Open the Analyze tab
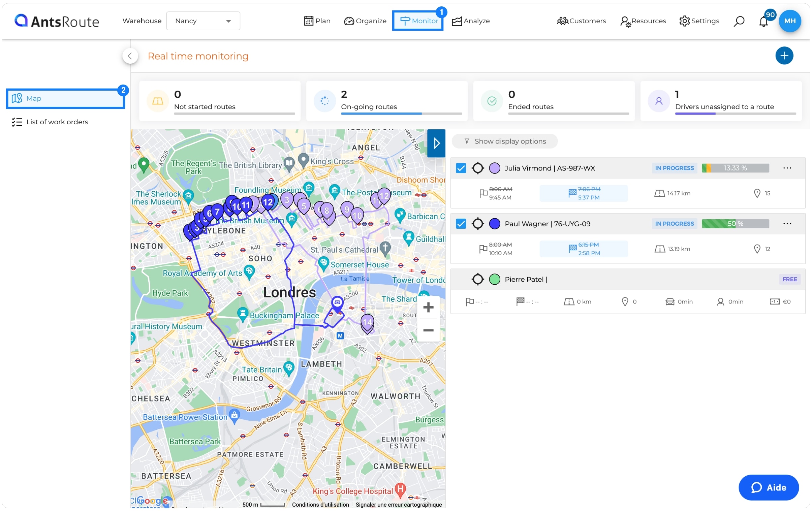Screen dimensions: 812x511 click(x=471, y=21)
